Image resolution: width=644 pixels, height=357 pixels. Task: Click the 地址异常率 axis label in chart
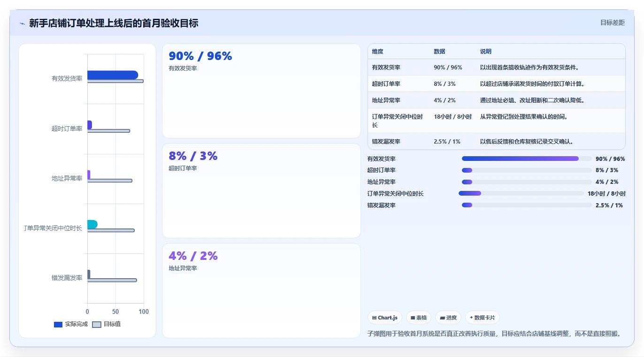(67, 178)
